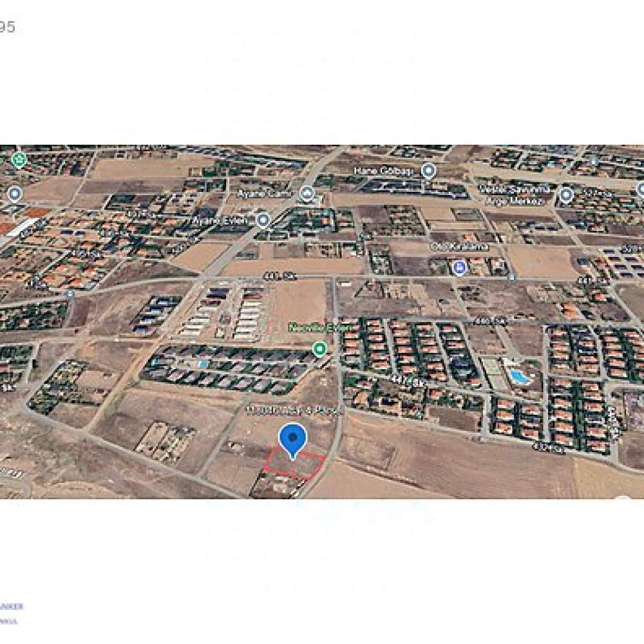The height and width of the screenshot is (644, 644).
Task: Select the Hane Gölbaşı place marker
Action: tap(429, 171)
